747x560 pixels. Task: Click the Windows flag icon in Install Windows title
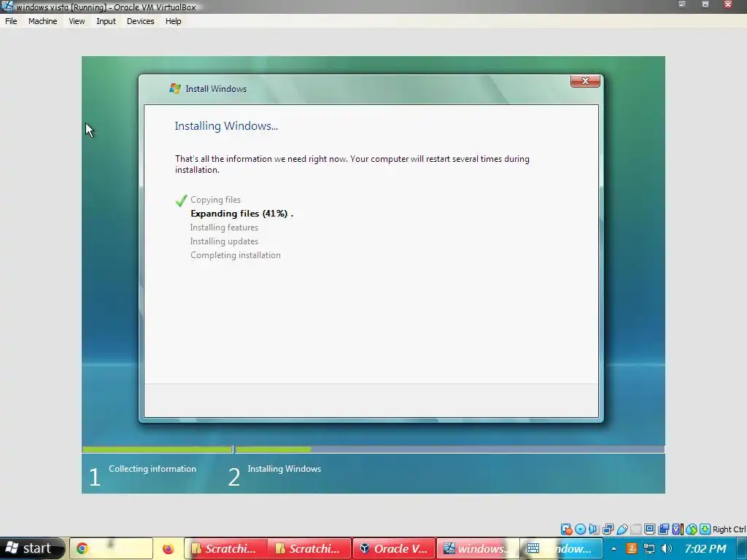click(175, 88)
